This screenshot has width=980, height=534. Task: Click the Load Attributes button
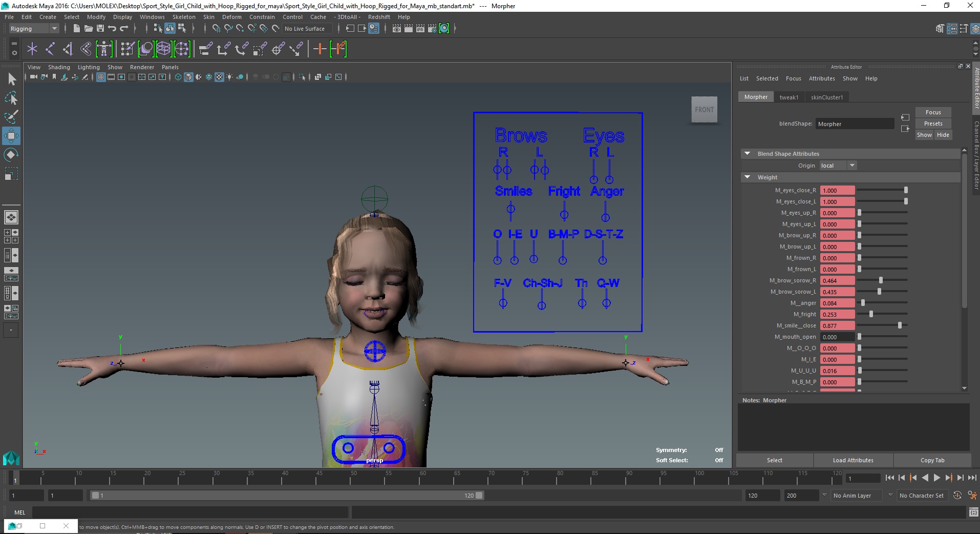(x=853, y=460)
